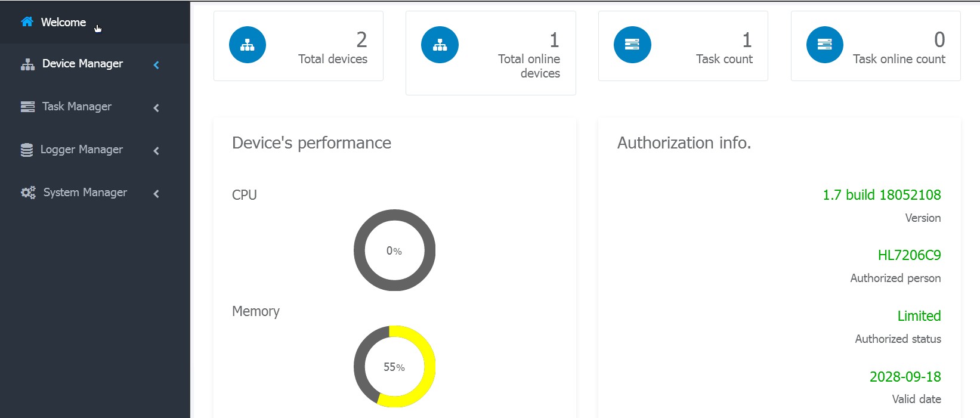This screenshot has height=418, width=980.
Task: Click the Task online count circle icon
Action: click(x=825, y=45)
